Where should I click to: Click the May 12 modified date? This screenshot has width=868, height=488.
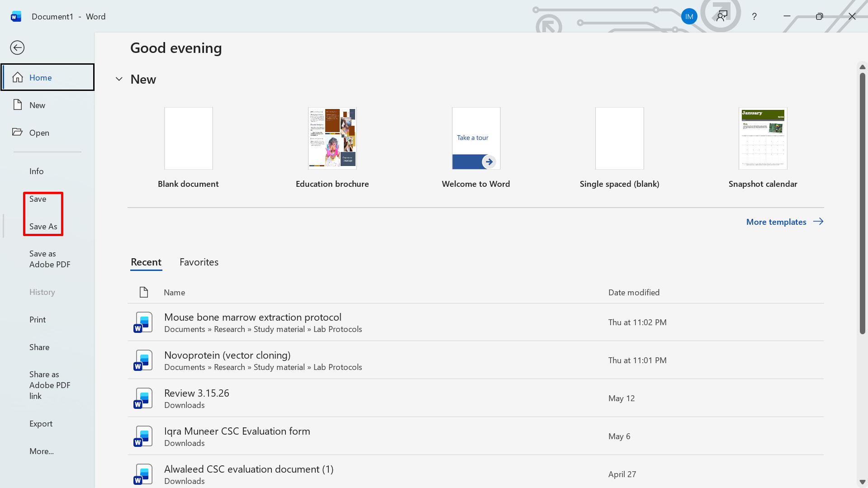621,398
